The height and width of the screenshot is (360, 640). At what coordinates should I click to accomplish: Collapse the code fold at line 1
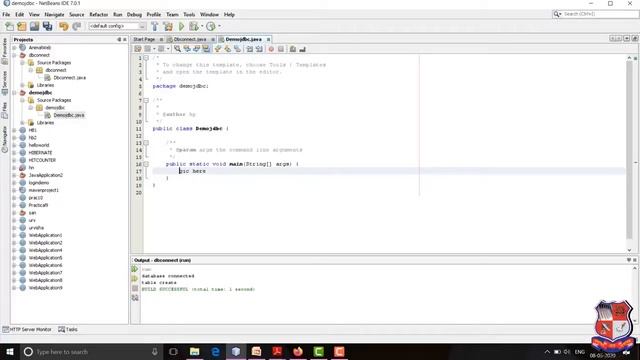click(146, 58)
